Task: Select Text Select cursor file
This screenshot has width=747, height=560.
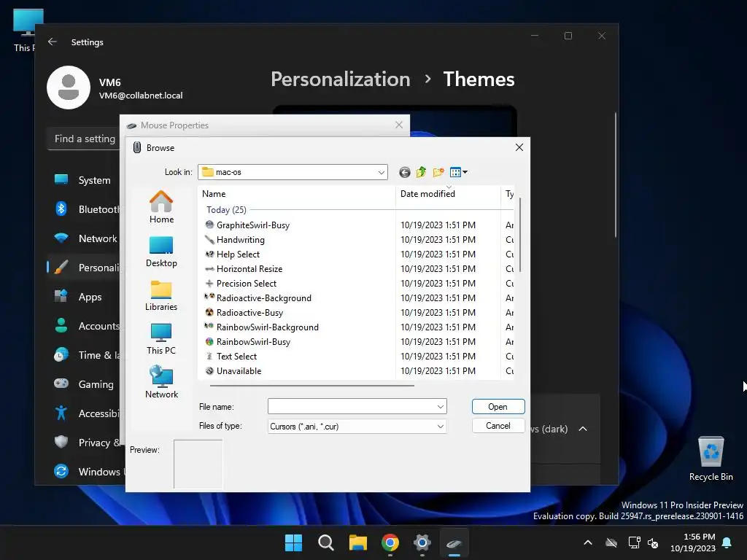Action: (236, 356)
